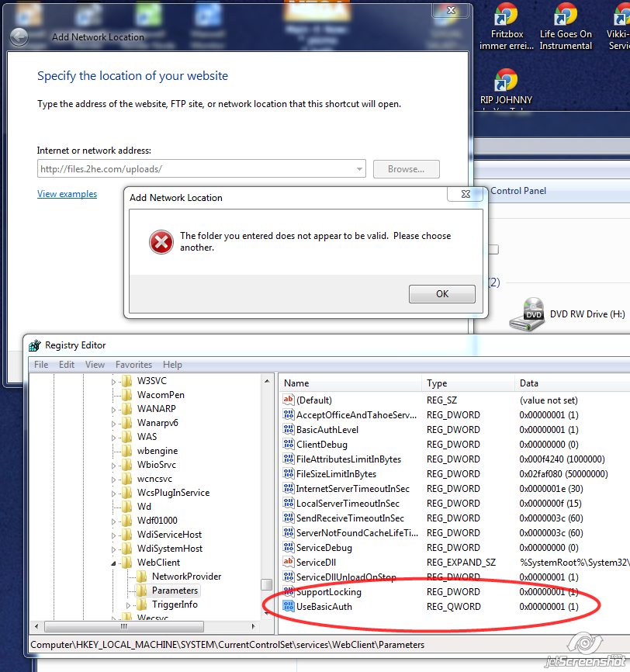Open the Fritzbox desktop shortcut icon
The image size is (630, 672).
point(506,14)
